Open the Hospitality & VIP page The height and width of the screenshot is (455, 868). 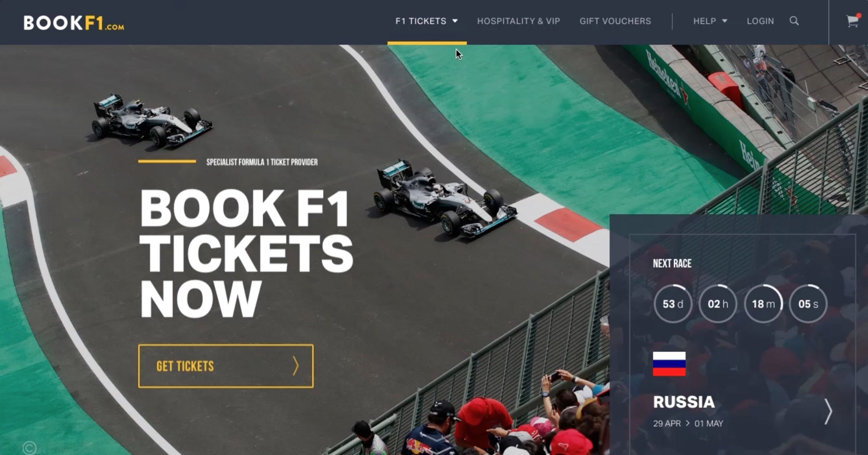click(519, 21)
